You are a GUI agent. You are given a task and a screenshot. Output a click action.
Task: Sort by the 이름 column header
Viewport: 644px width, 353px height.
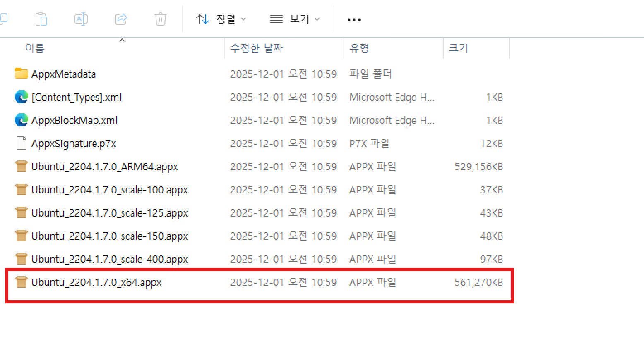point(35,48)
